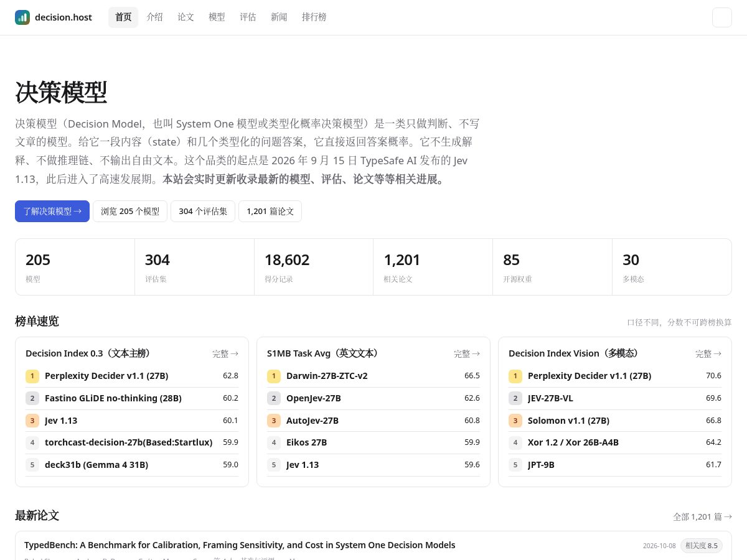Click the blank square button in the navbar
Image resolution: width=747 pixels, height=560 pixels.
[722, 17]
